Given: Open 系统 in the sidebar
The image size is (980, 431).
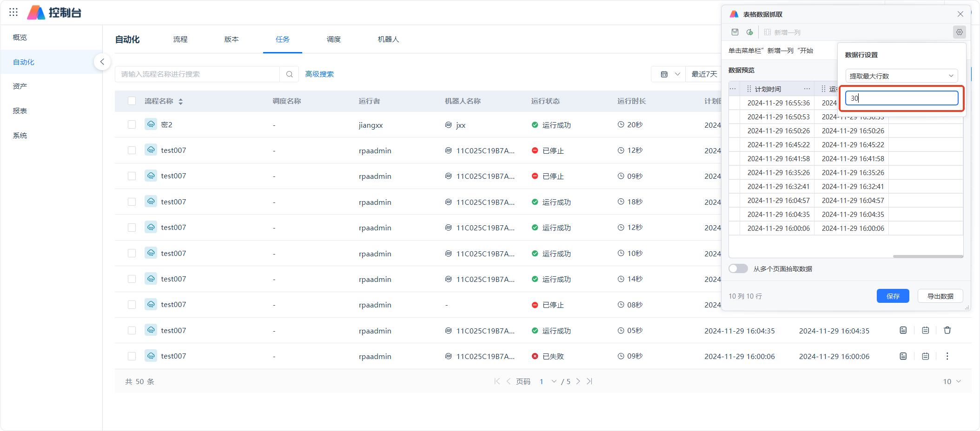Looking at the screenshot, I should point(20,135).
